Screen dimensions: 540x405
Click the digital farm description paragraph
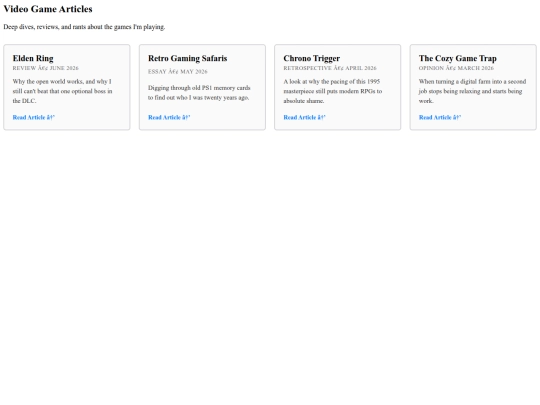tap(472, 91)
